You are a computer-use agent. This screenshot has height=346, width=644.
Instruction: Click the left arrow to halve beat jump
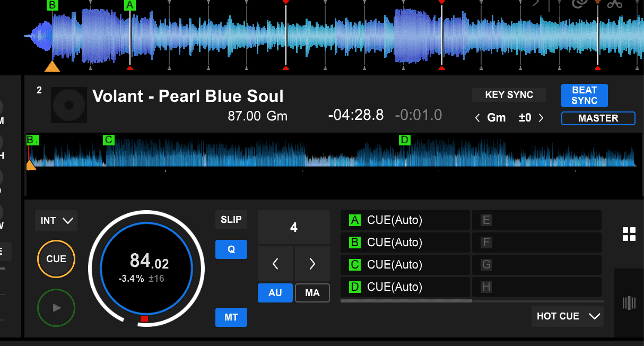[275, 263]
